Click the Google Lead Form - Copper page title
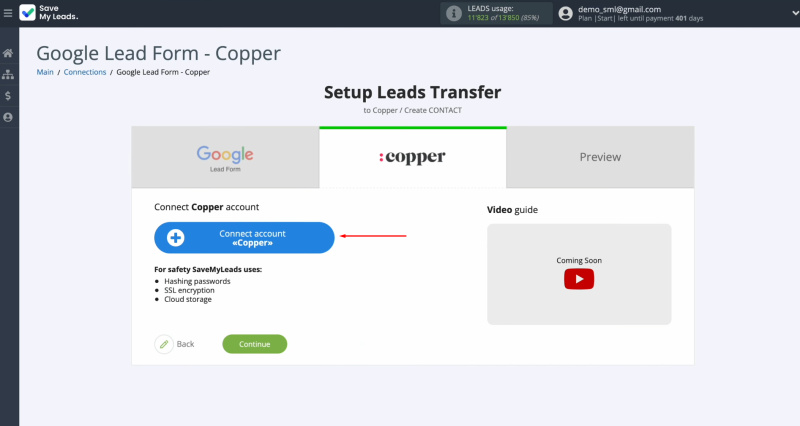Screen dimensions: 800x426 pos(159,54)
